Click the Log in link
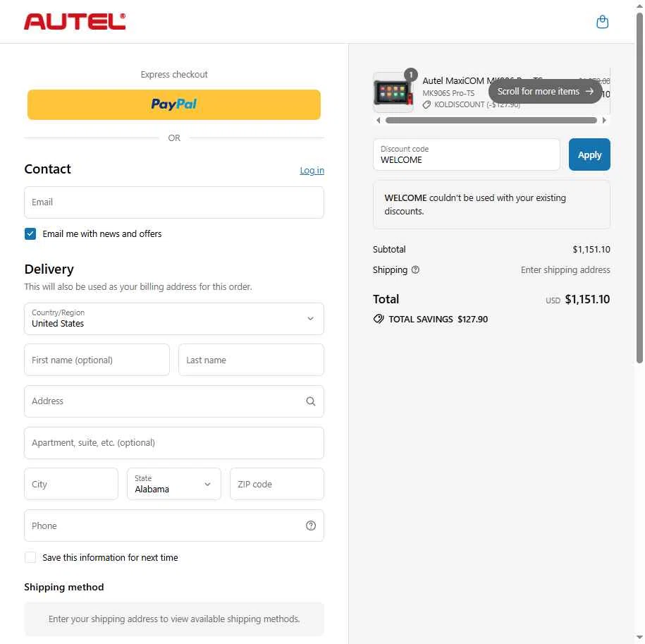This screenshot has height=644, width=645. [x=312, y=171]
